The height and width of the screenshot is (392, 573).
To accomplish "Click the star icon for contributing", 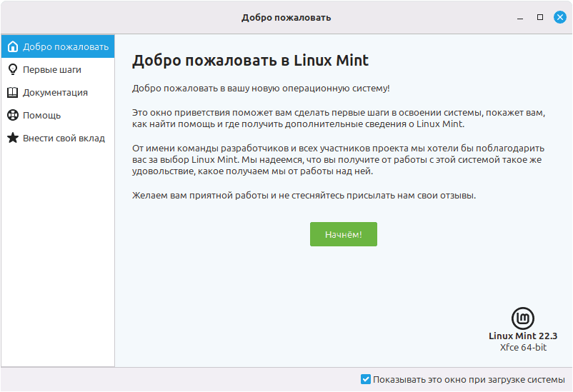I will click(13, 138).
